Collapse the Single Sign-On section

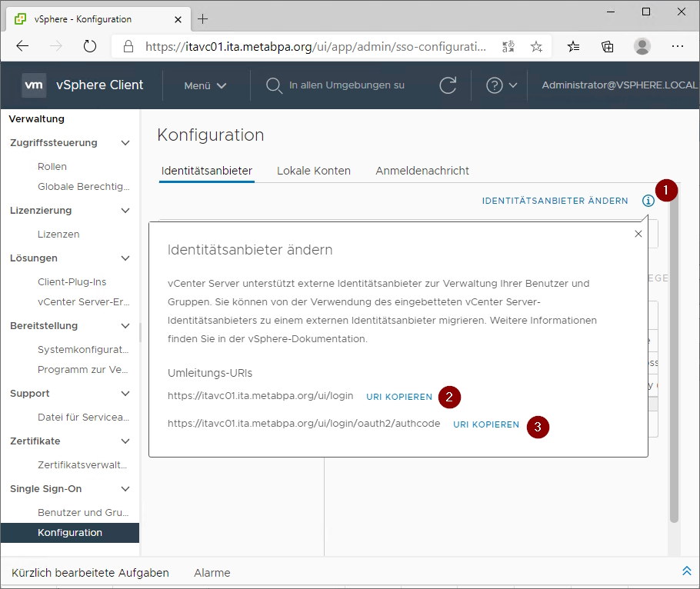tap(125, 489)
